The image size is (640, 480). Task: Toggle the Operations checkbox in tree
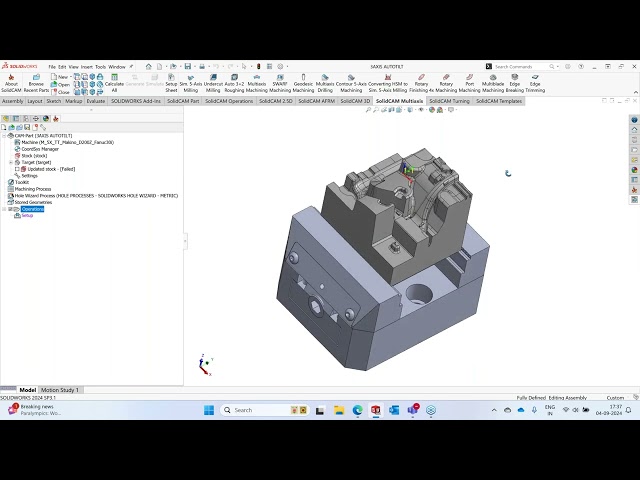click(11, 209)
